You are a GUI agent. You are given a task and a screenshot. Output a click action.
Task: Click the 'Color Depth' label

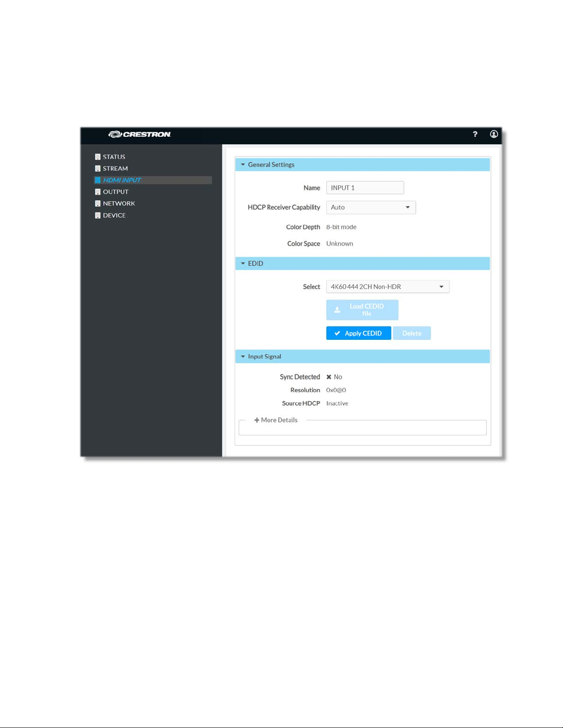point(303,227)
